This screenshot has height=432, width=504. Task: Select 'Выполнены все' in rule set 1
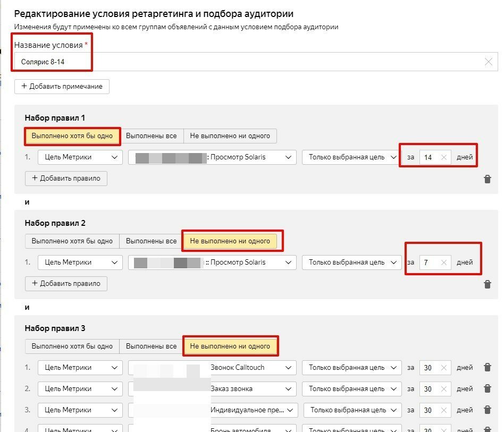coord(152,136)
